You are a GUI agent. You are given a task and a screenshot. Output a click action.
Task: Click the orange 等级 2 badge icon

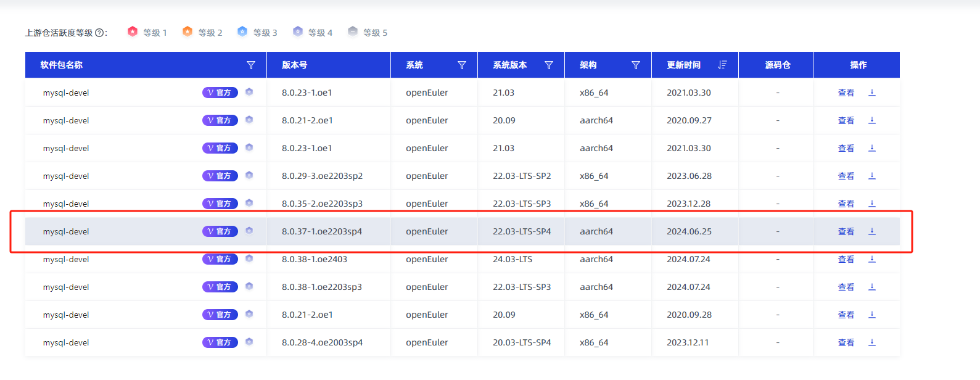[187, 31]
